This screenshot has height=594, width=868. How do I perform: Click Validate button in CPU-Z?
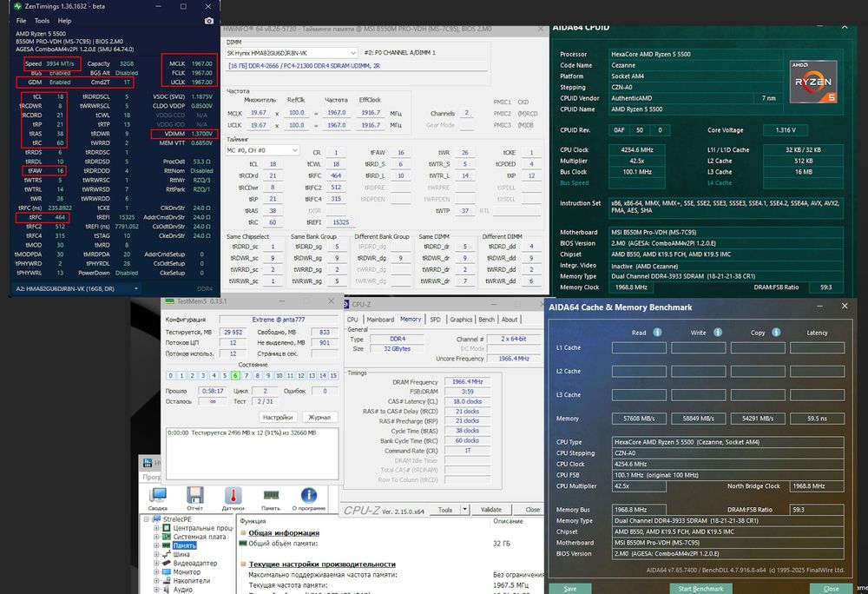click(x=491, y=509)
